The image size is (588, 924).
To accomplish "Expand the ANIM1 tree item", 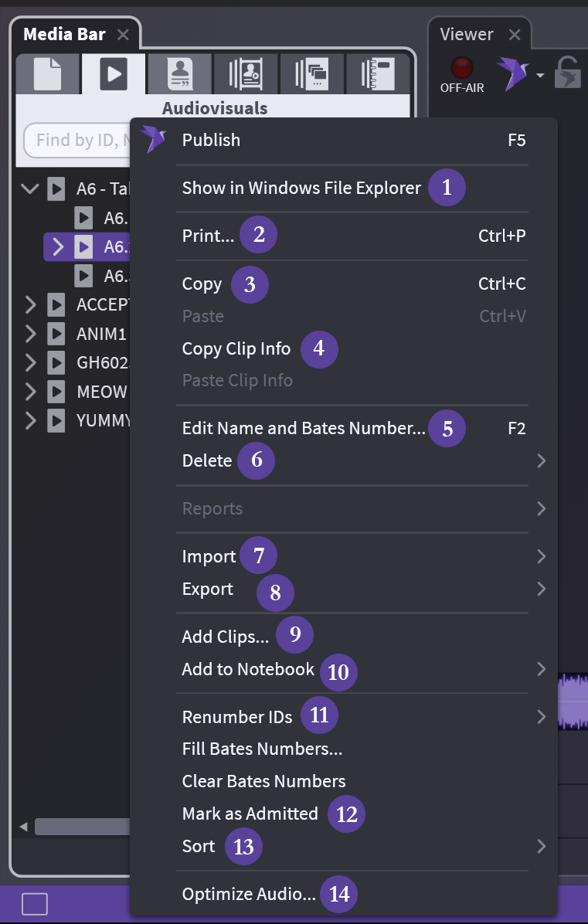I will (x=30, y=334).
